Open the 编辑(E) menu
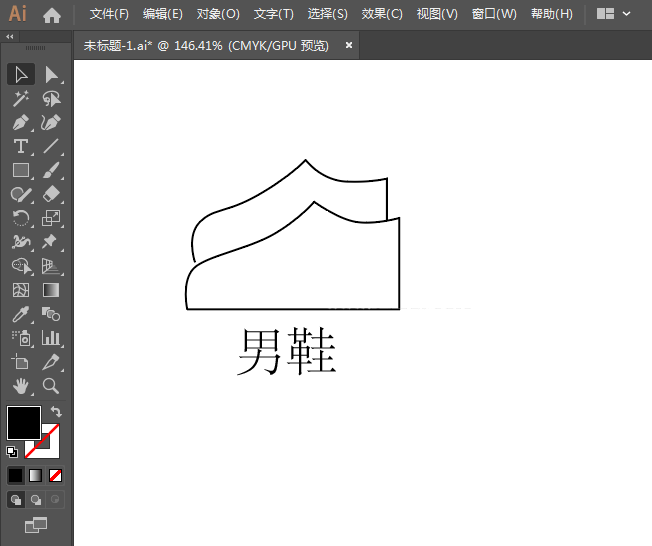 [x=163, y=14]
